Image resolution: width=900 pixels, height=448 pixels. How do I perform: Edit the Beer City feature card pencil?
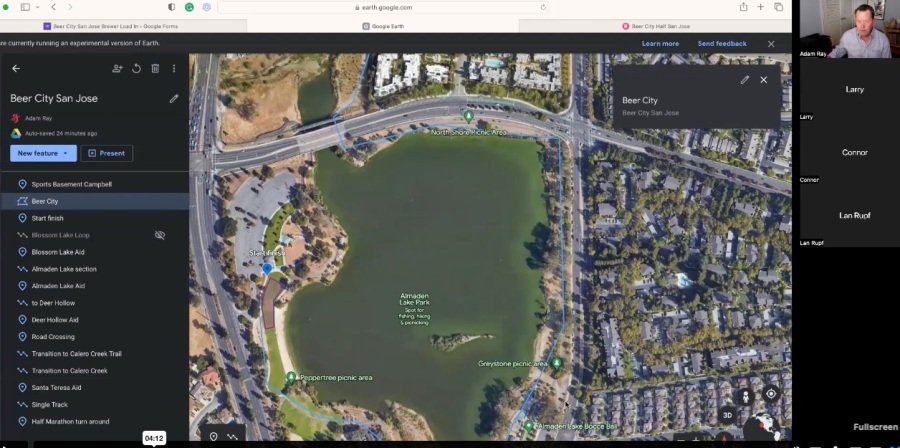click(x=744, y=80)
